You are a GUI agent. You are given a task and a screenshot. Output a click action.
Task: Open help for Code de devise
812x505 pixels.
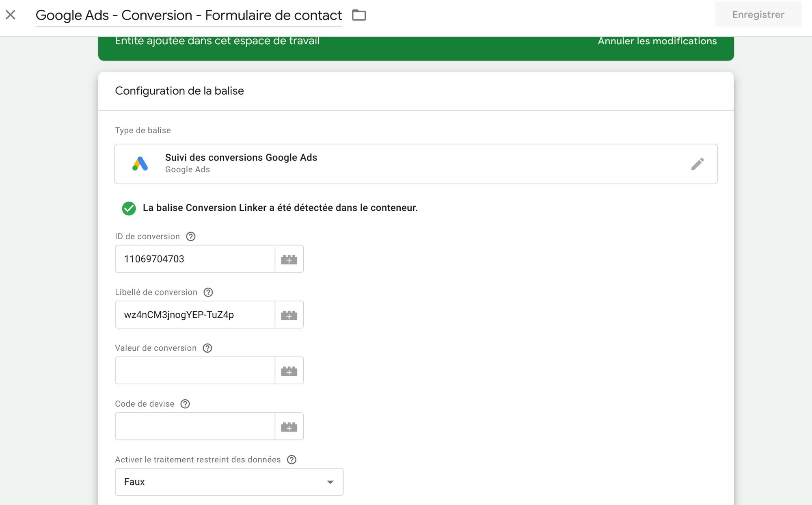point(185,404)
